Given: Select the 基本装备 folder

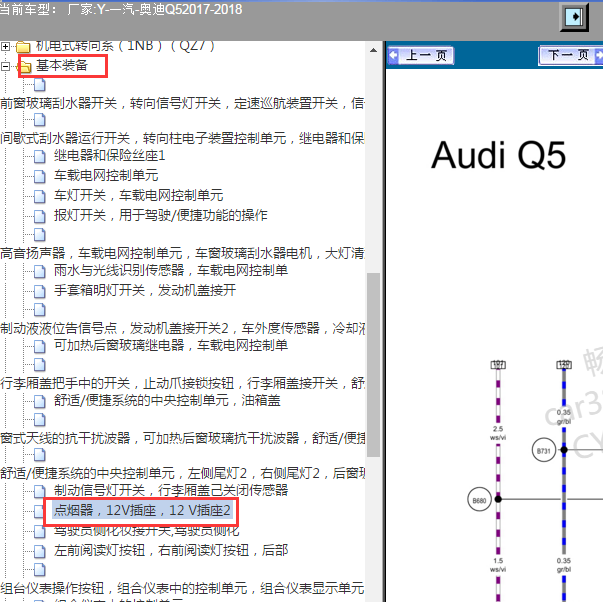Looking at the screenshot, I should (62, 65).
